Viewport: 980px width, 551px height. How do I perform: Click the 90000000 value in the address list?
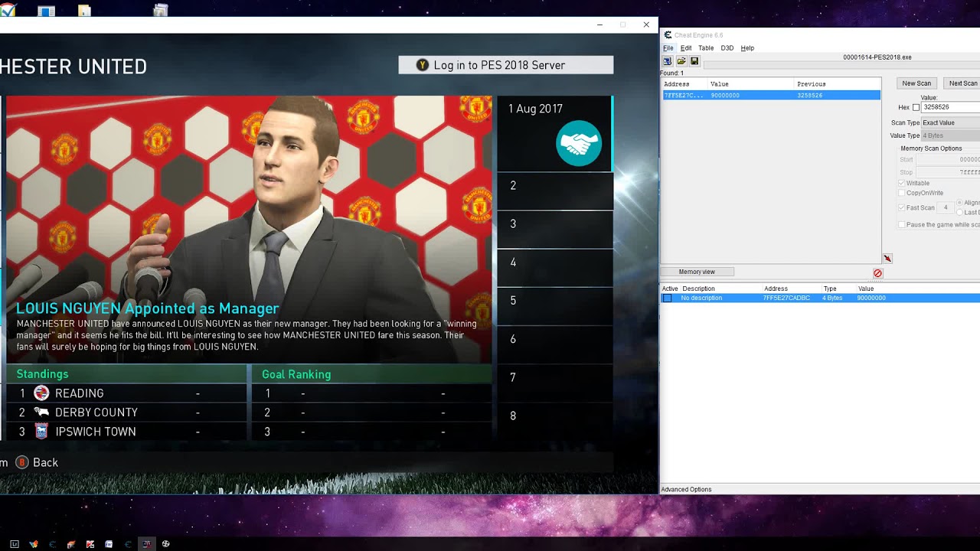(871, 298)
